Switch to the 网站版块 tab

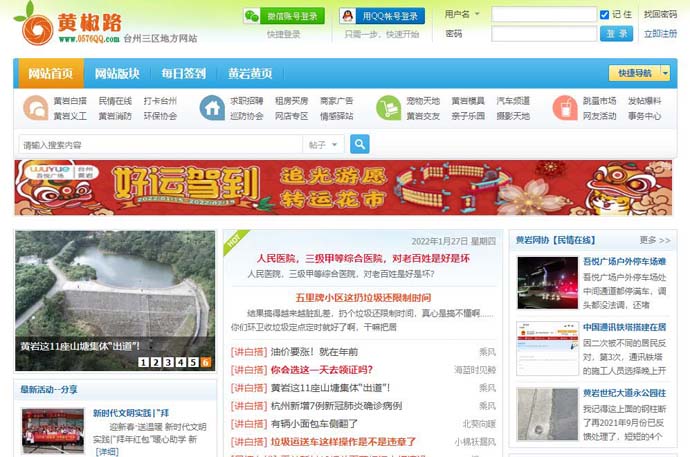(x=117, y=74)
